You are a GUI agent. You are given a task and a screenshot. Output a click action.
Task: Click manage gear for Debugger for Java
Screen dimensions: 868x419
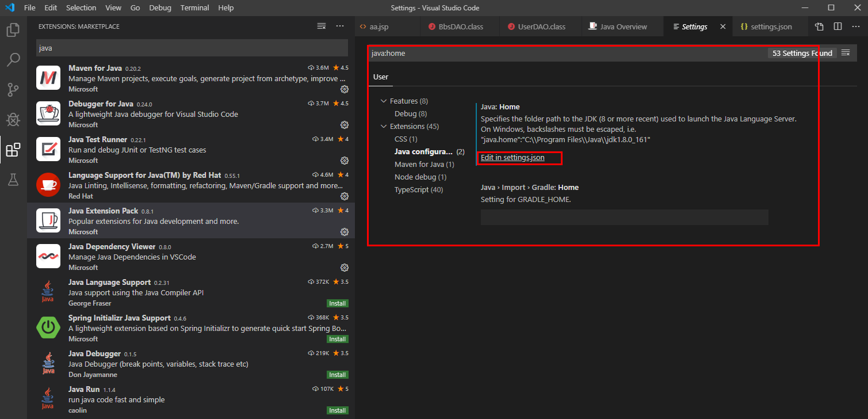point(345,125)
